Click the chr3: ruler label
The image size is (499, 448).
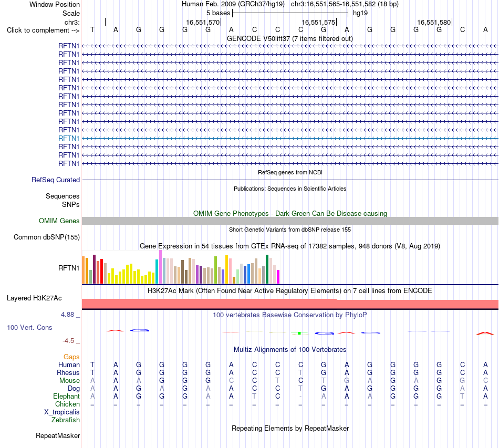(72, 22)
